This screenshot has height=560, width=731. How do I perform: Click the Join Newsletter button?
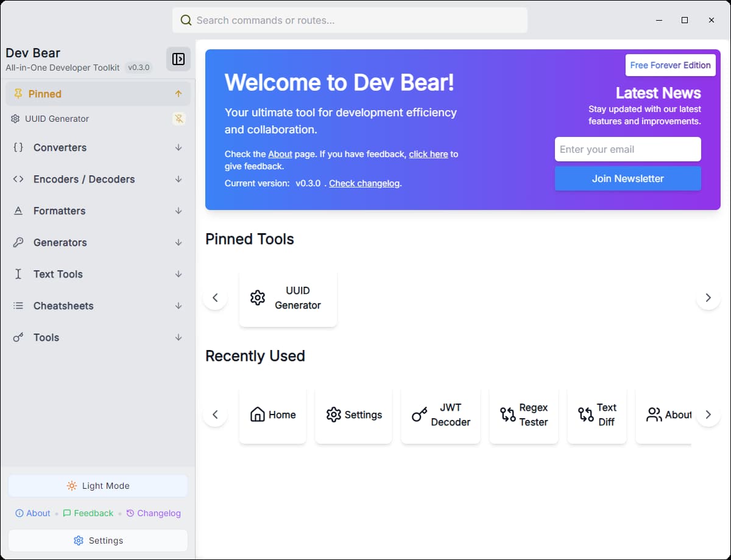(x=627, y=178)
